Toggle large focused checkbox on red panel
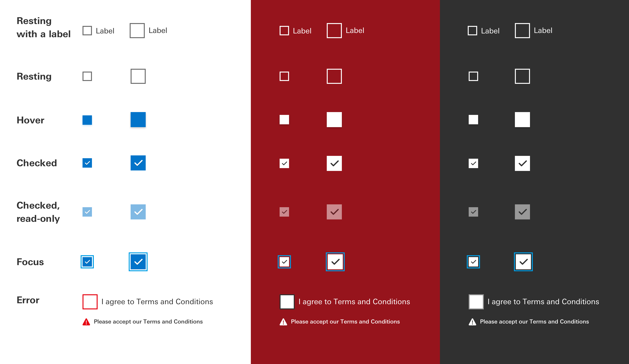 (x=335, y=262)
